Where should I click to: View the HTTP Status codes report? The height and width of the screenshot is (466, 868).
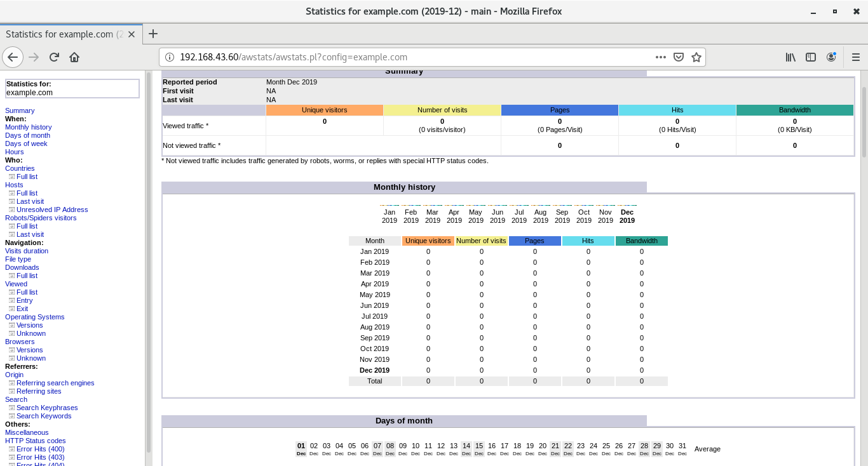coord(35,441)
